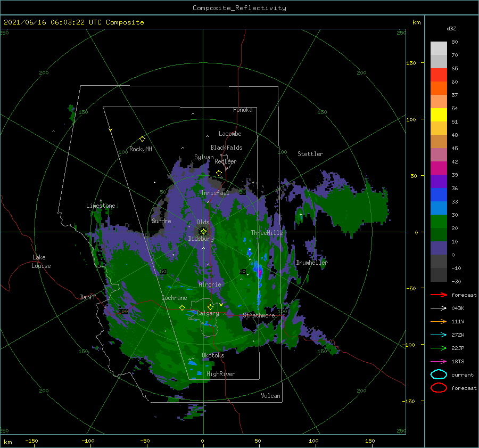Click the white 04DK arrow icon

pyautogui.click(x=439, y=308)
